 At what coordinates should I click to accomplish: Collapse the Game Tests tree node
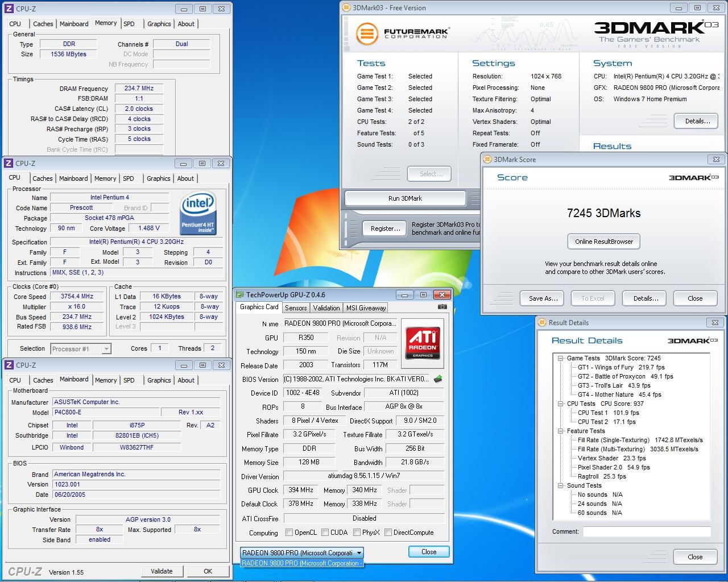click(560, 358)
